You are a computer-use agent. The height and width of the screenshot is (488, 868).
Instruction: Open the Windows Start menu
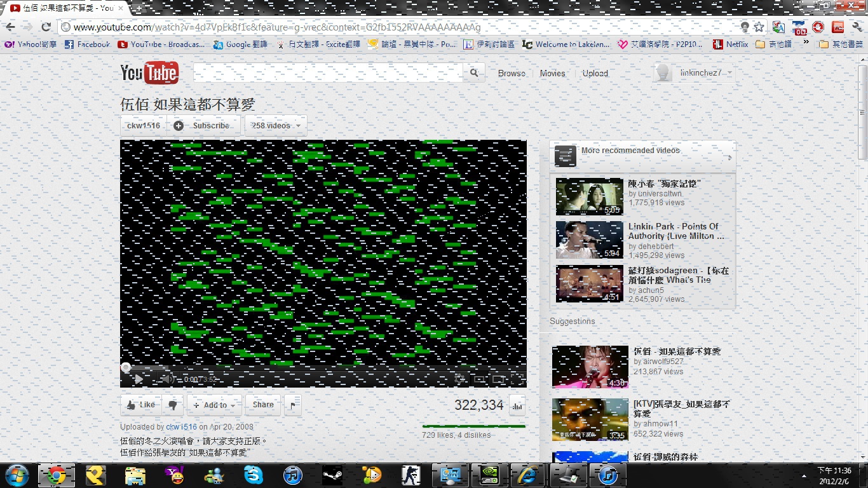(x=16, y=475)
